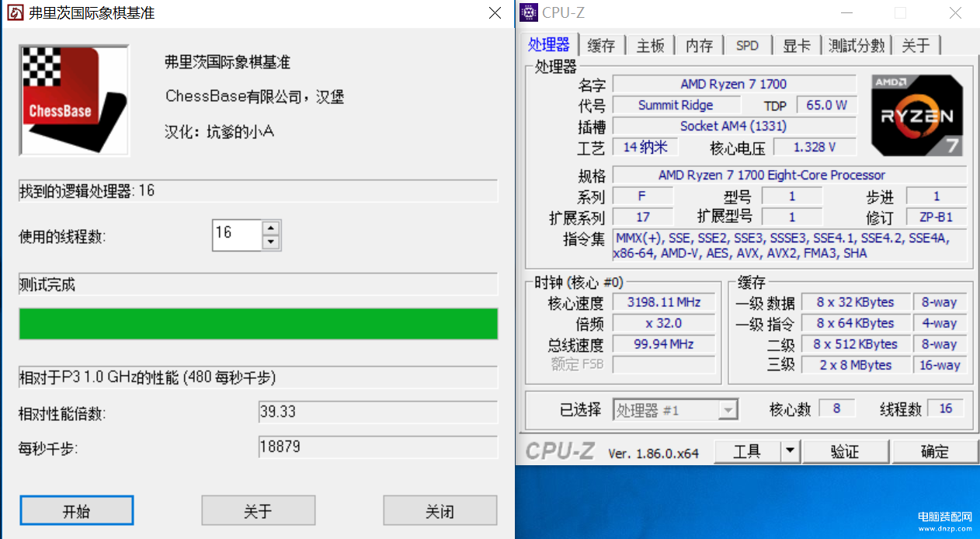980x539 pixels.
Task: Decrease thread count with down arrow
Action: click(270, 242)
